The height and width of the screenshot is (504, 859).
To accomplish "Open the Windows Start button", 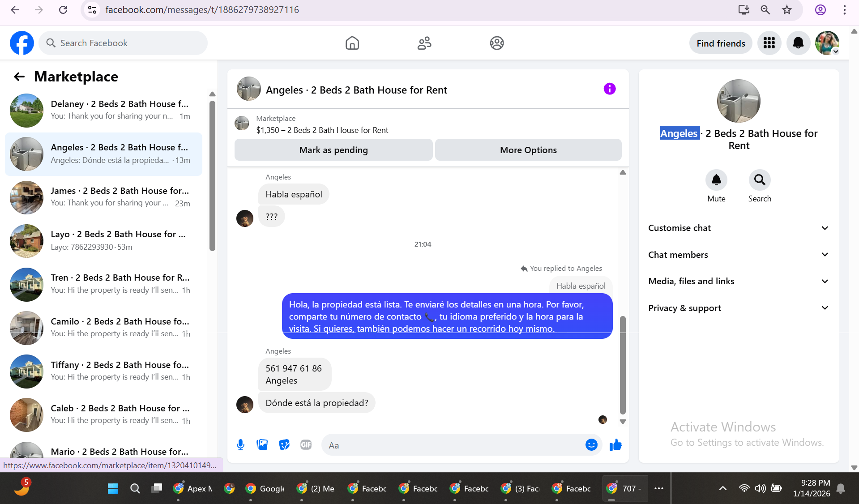I will tap(113, 488).
